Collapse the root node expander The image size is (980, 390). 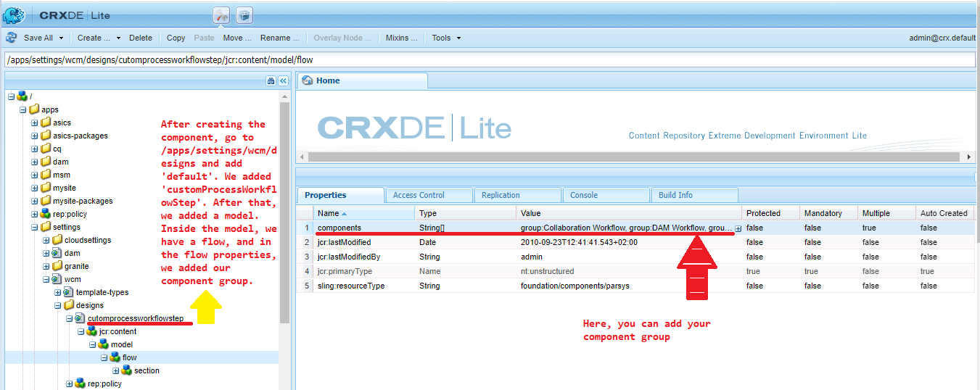[11, 96]
